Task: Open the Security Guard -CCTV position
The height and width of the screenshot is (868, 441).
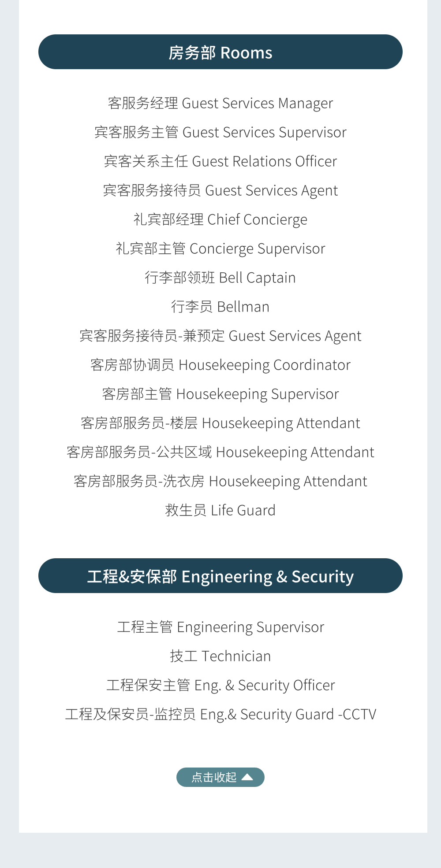Action: tap(220, 715)
